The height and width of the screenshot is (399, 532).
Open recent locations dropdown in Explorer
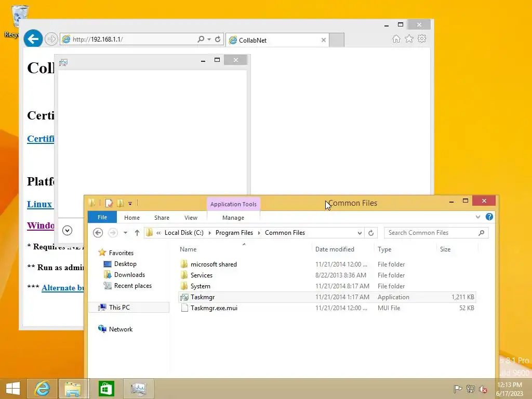pos(126,233)
